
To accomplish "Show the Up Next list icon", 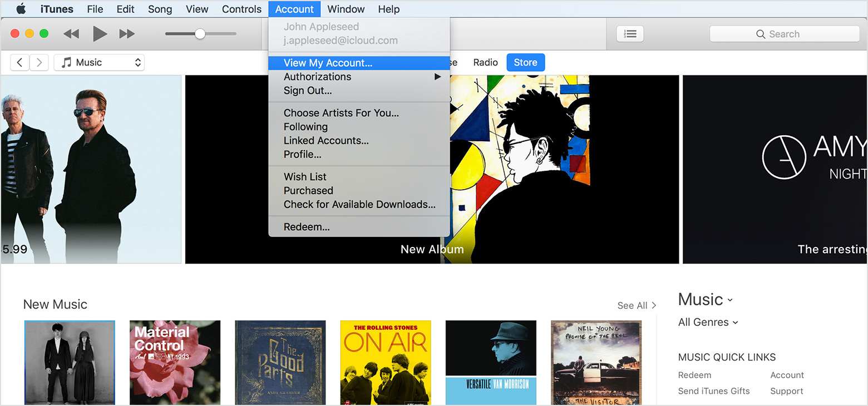I will [x=630, y=34].
